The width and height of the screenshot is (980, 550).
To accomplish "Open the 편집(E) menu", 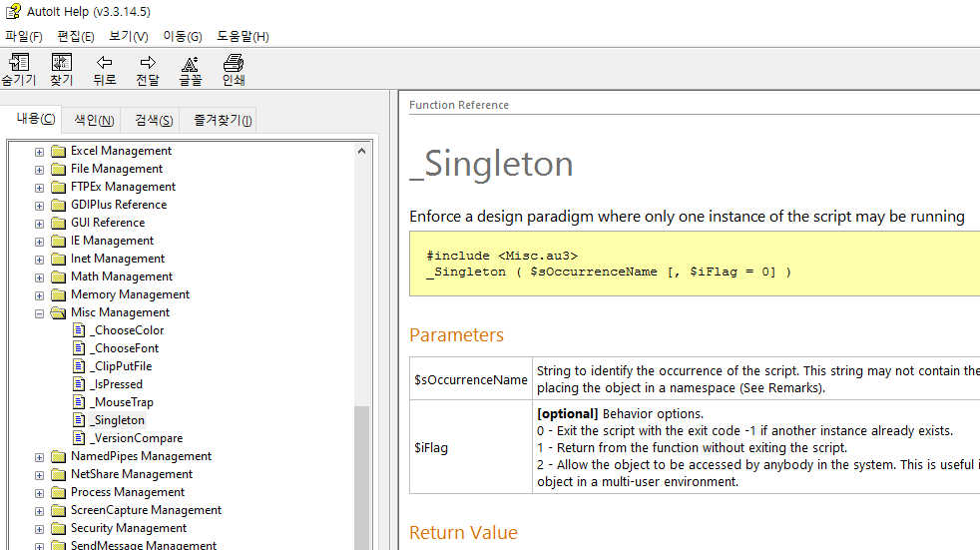I will click(76, 36).
